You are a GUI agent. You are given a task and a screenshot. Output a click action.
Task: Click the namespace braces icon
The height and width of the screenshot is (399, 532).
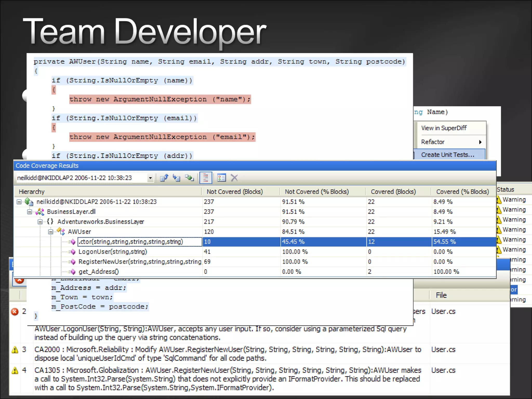(x=50, y=222)
